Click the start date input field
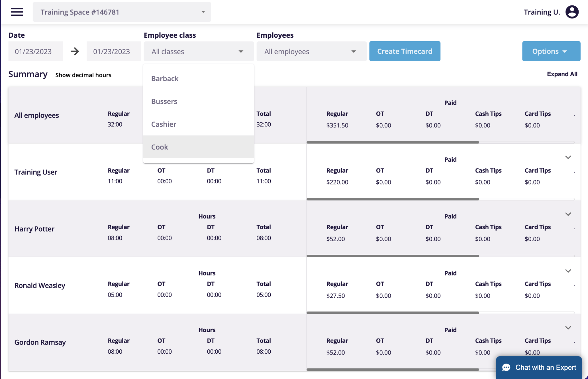The image size is (588, 379). coord(35,51)
